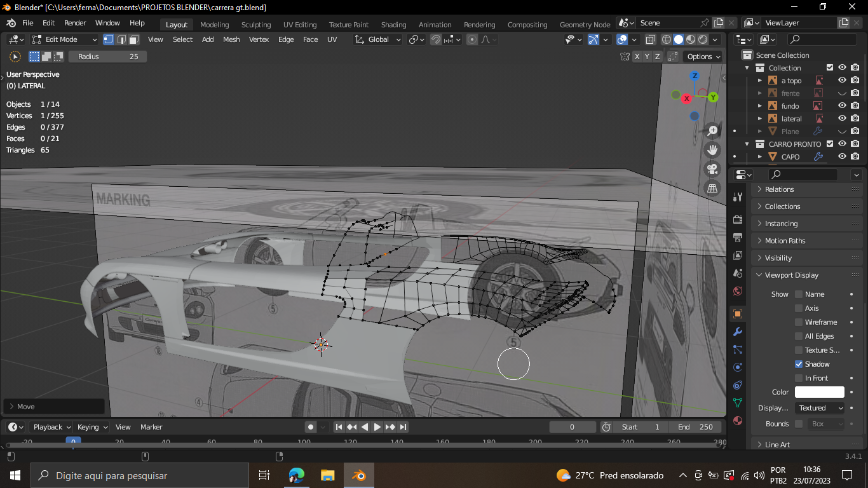Image resolution: width=868 pixels, height=488 pixels.
Task: Click the pan view hand icon
Action: 712,150
